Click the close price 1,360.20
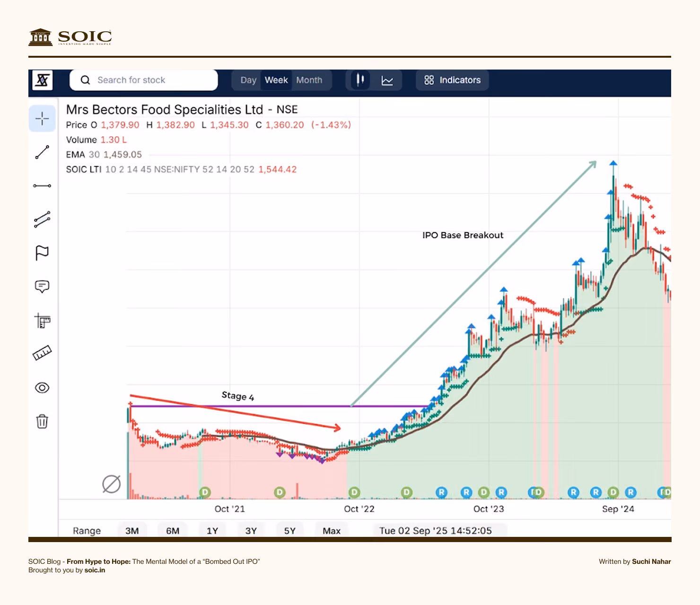 point(285,125)
